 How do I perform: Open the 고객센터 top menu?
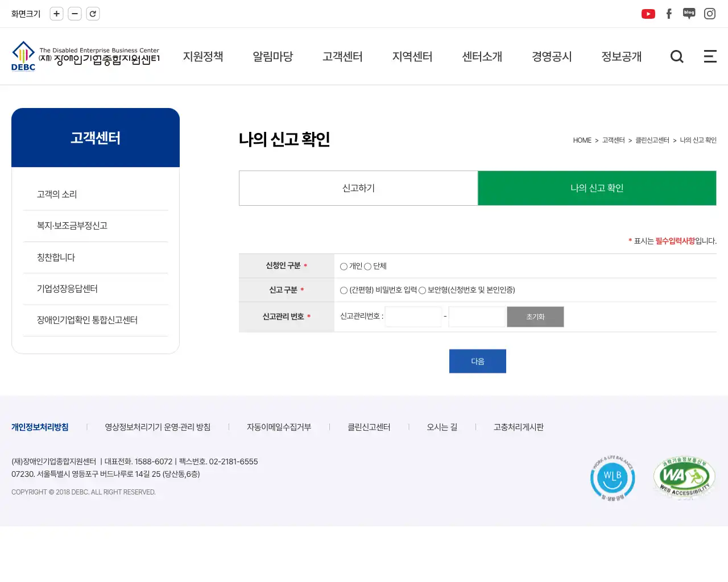[342, 56]
